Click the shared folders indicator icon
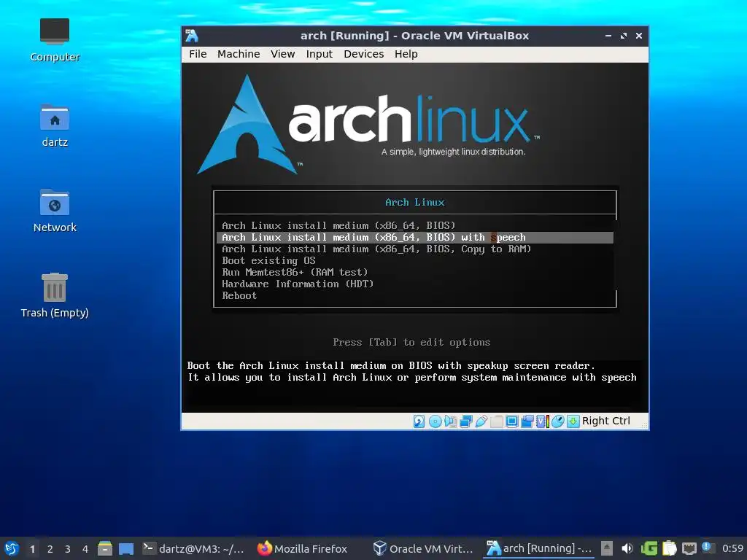This screenshot has width=747, height=560. click(x=496, y=421)
